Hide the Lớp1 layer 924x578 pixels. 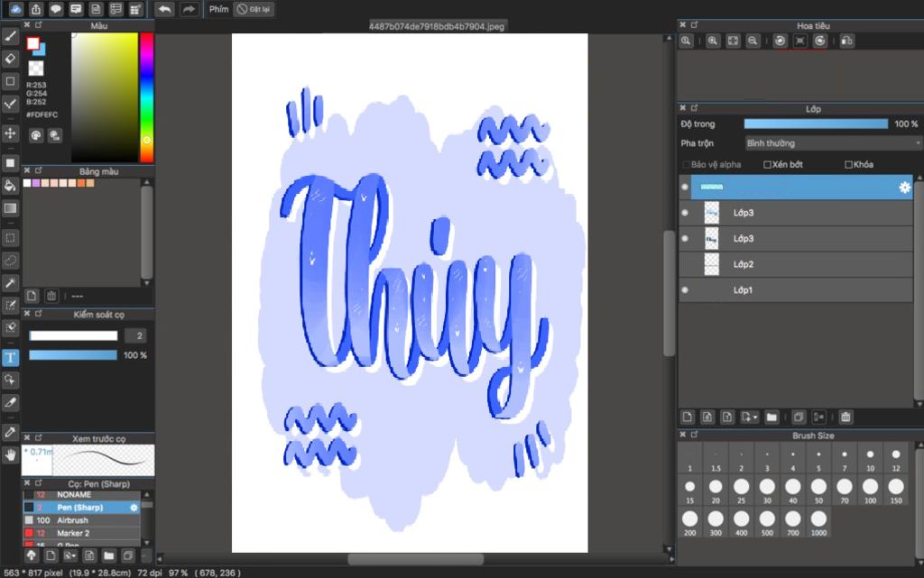pos(685,289)
